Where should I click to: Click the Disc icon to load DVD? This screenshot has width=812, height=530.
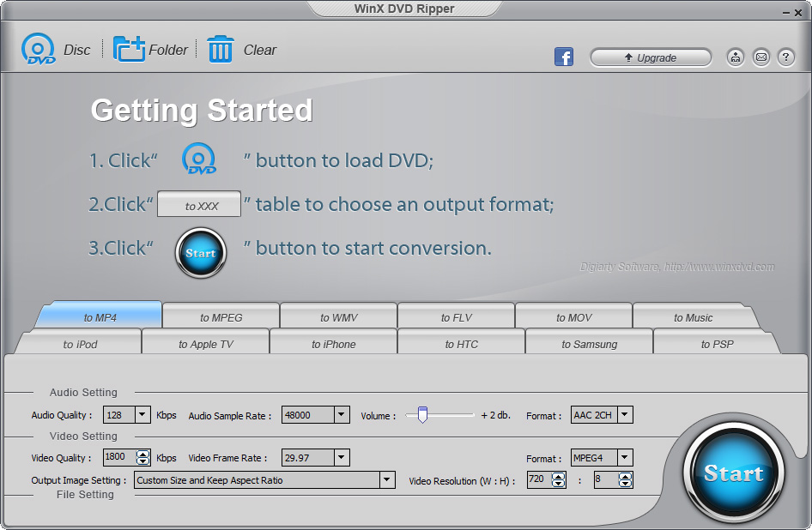pos(39,50)
